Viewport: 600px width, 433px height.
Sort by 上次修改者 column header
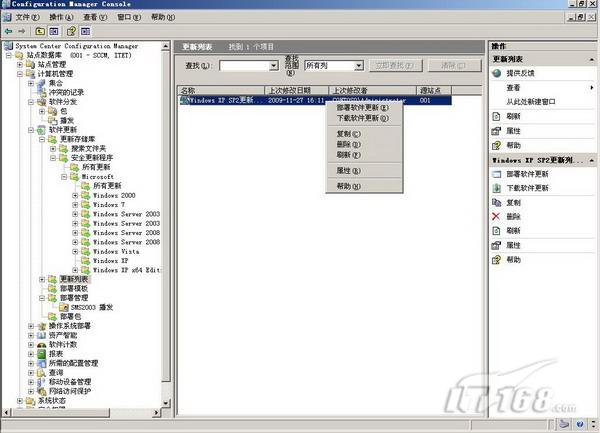point(372,91)
